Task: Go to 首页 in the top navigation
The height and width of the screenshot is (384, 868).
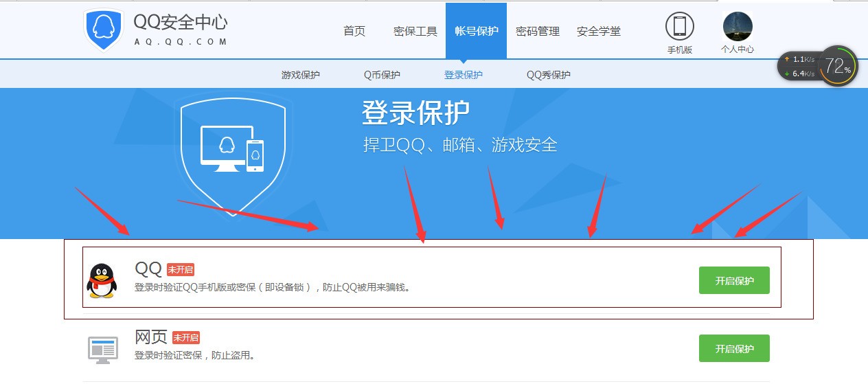Action: (x=354, y=31)
